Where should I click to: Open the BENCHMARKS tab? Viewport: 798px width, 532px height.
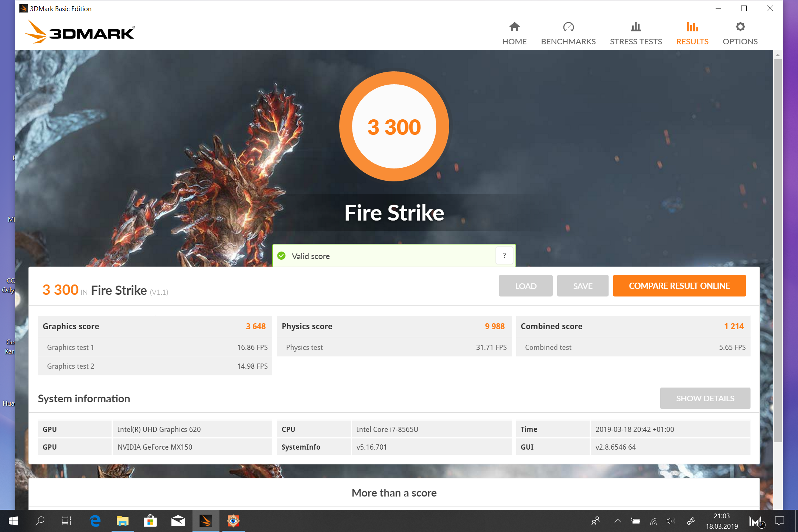[568, 34]
